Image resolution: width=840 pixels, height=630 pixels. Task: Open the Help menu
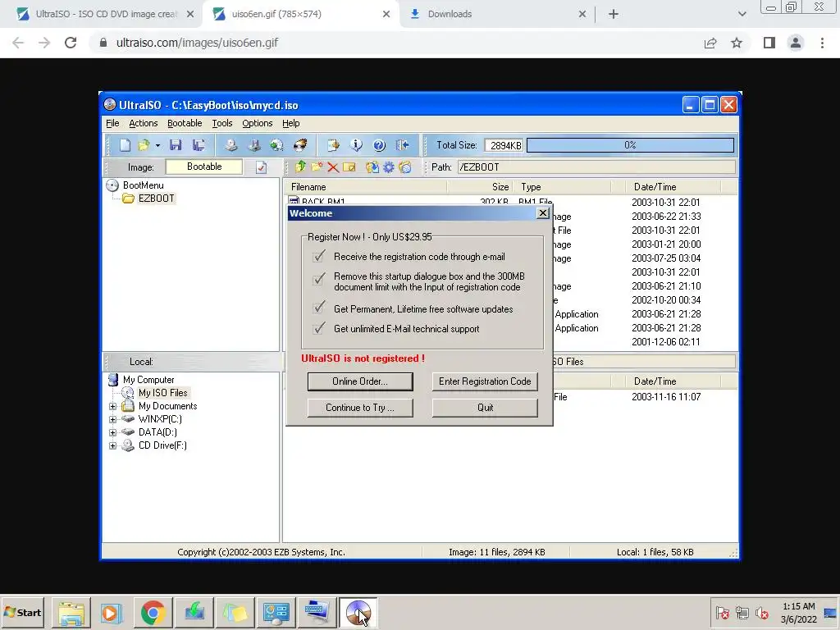pyautogui.click(x=291, y=123)
